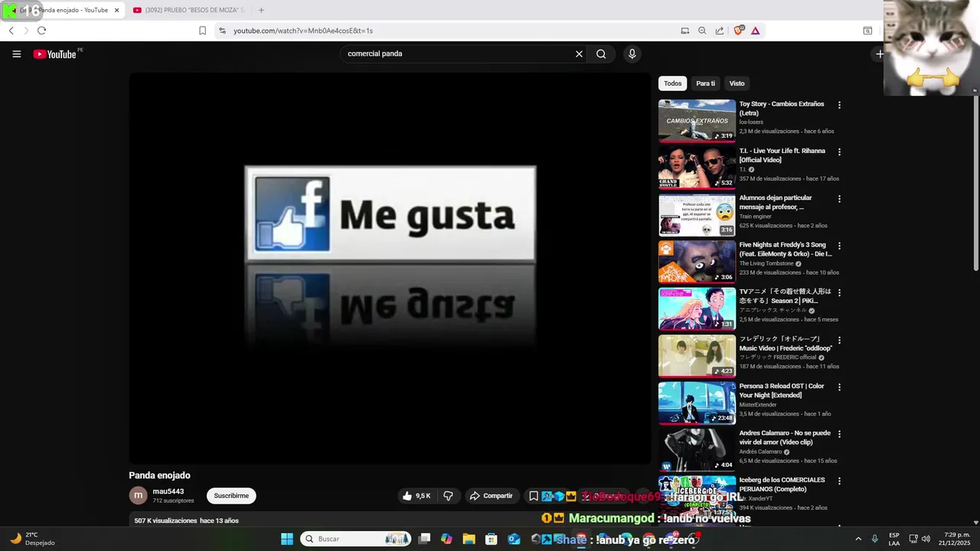The width and height of the screenshot is (980, 551).
Task: Open the taskbar clock and date
Action: tap(955, 539)
